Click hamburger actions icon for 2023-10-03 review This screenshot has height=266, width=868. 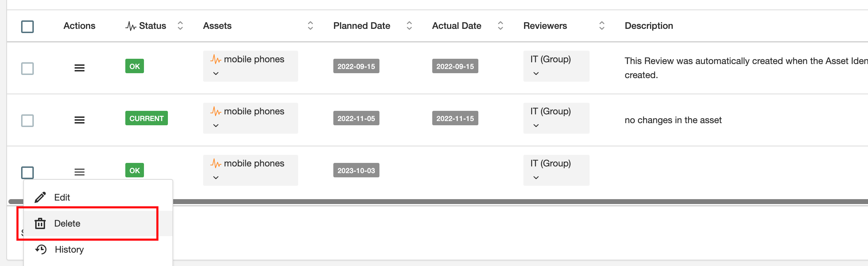[x=79, y=172]
